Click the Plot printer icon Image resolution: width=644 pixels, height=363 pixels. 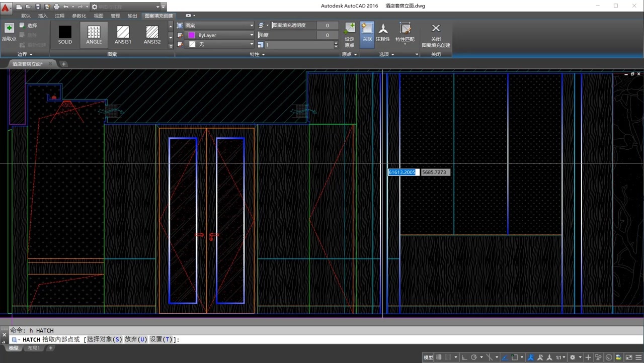click(56, 7)
